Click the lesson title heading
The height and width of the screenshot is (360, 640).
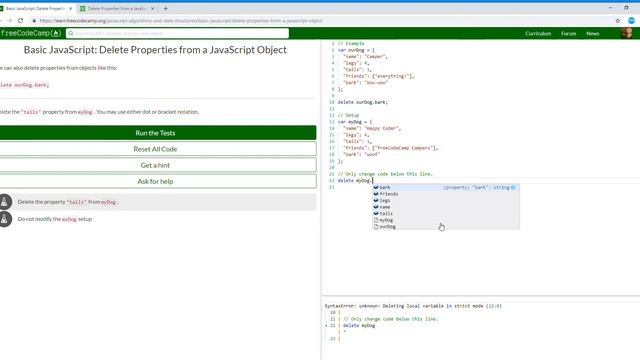pos(155,50)
